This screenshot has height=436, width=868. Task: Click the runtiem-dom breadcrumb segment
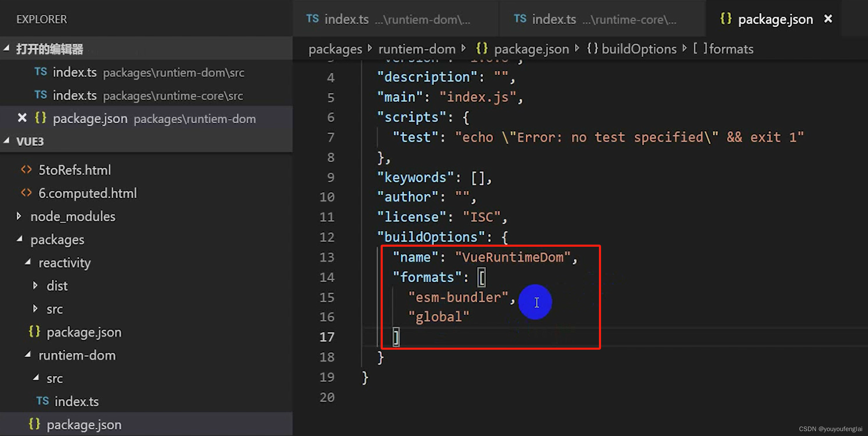click(x=416, y=49)
